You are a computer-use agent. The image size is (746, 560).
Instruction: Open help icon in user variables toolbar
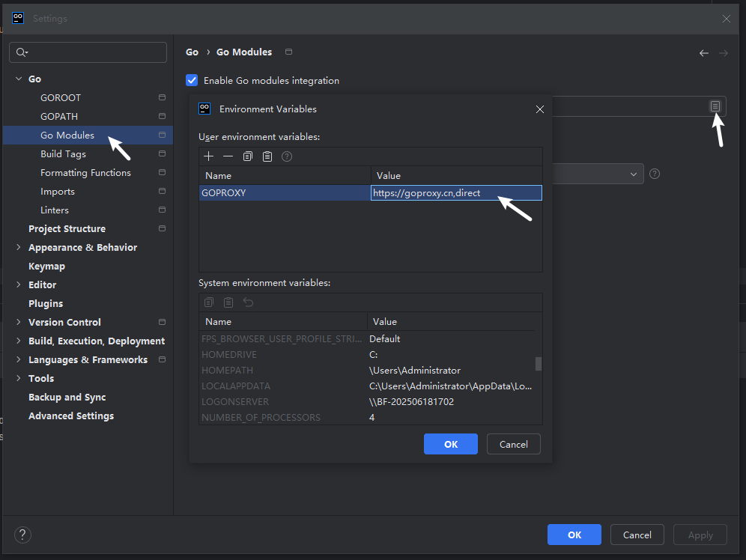pos(287,156)
